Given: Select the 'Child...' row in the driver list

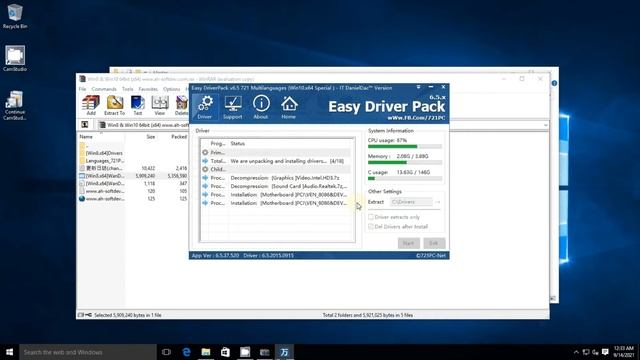Looking at the screenshot, I should coord(276,169).
